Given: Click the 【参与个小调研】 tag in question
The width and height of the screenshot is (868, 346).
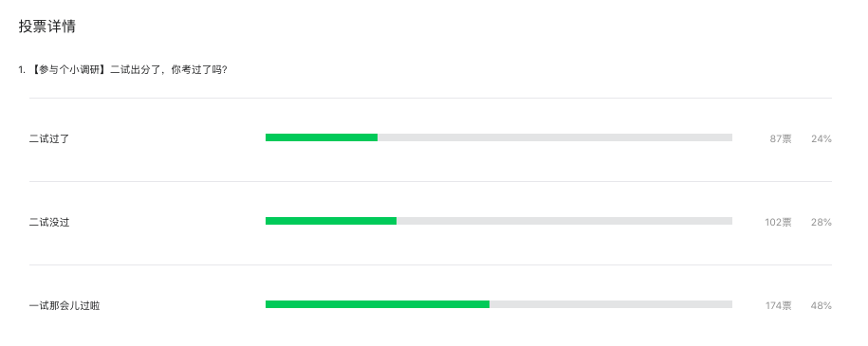Looking at the screenshot, I should tap(68, 70).
